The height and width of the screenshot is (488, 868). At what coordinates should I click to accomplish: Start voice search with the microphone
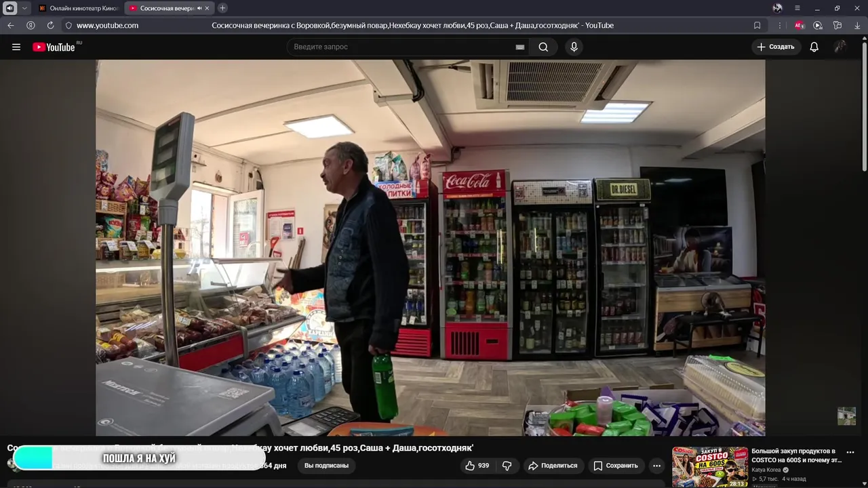(x=574, y=47)
